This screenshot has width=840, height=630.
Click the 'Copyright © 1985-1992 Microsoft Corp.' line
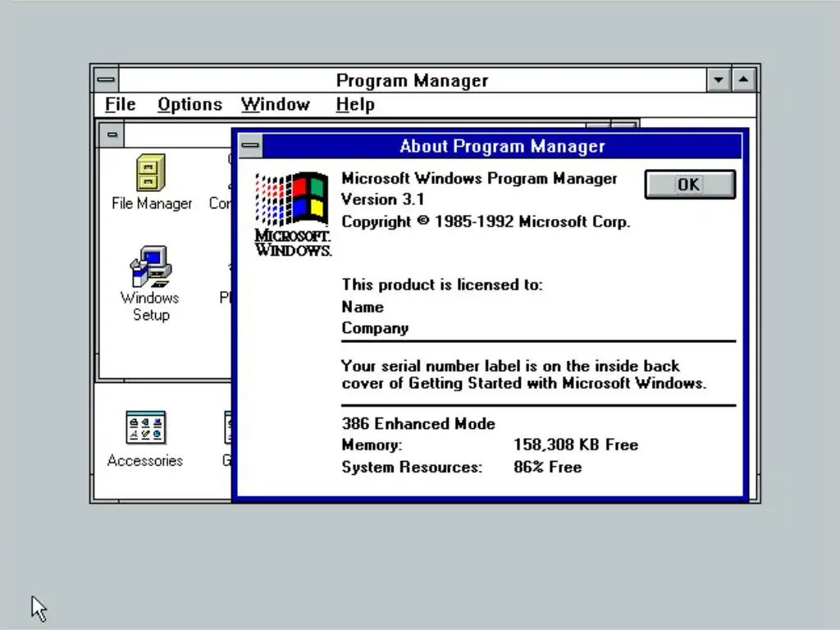486,221
